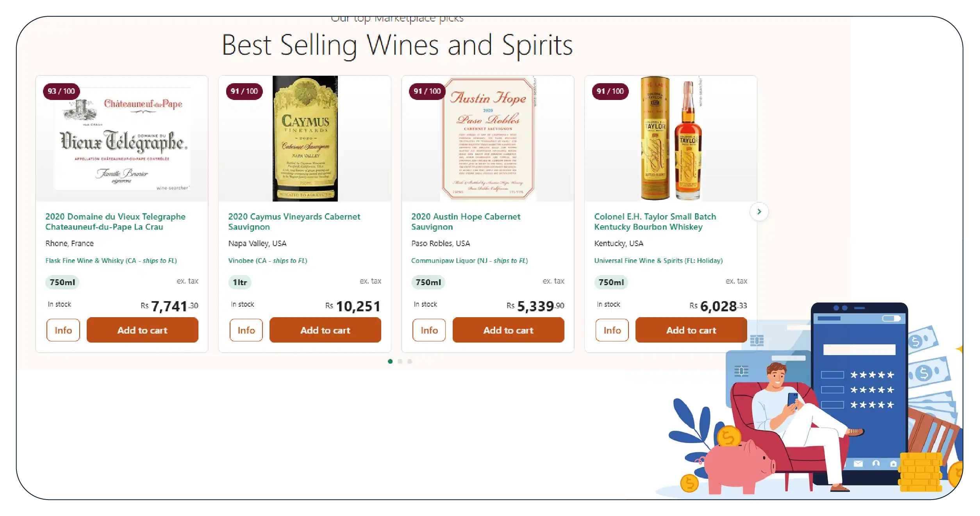Open Info for Caymus Cabernet Sauvignon
The height and width of the screenshot is (516, 980).
click(246, 330)
